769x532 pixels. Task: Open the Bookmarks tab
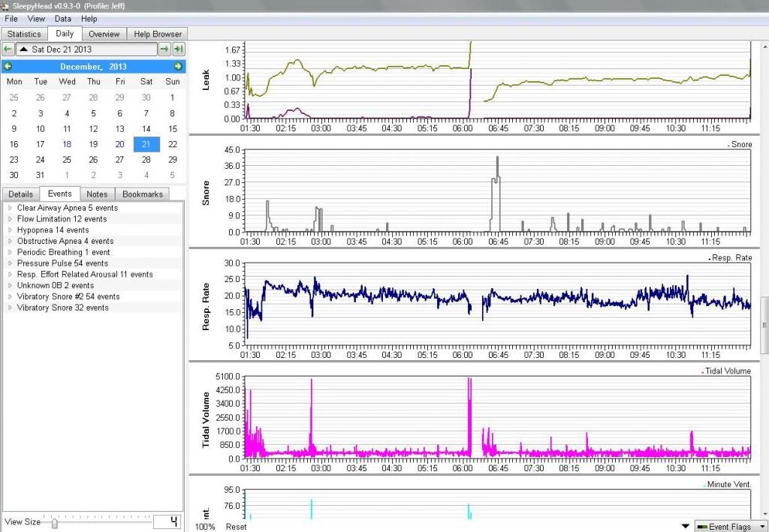click(143, 194)
